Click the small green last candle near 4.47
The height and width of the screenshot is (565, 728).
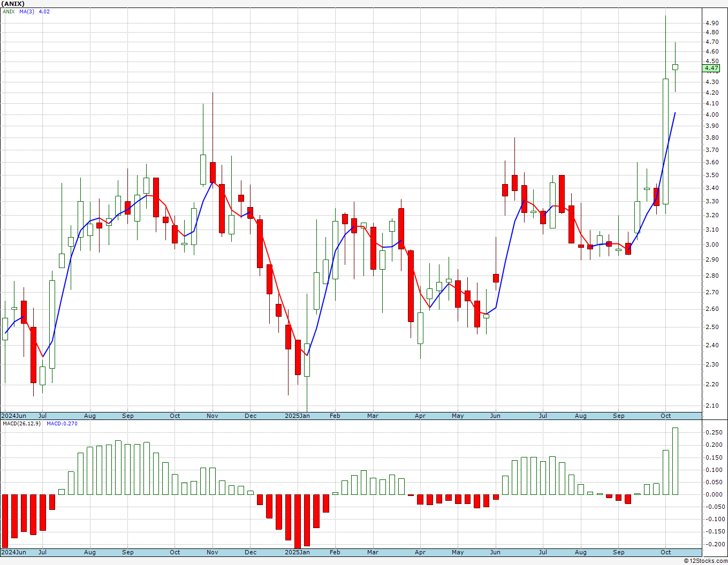(x=675, y=67)
